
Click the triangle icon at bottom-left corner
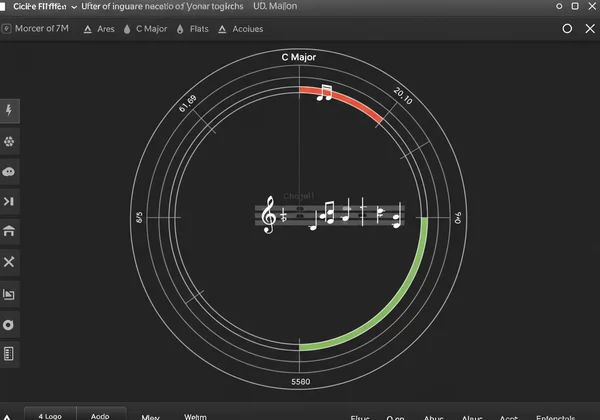tap(7, 417)
